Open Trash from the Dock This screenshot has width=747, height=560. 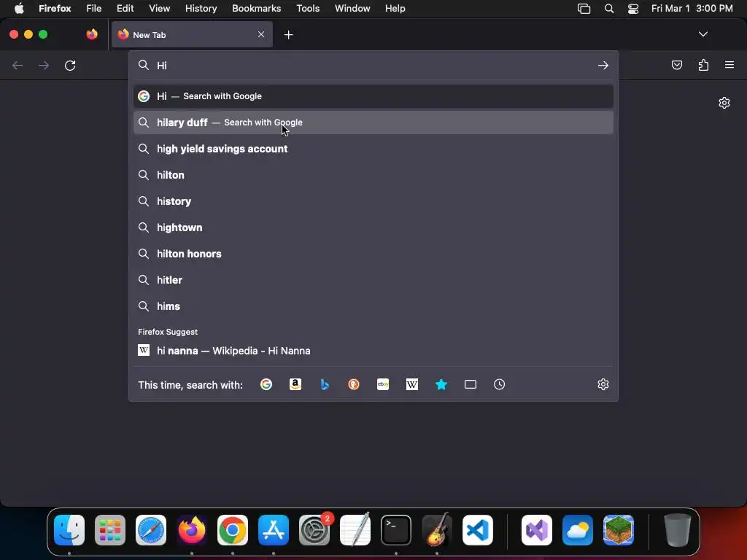(677, 529)
